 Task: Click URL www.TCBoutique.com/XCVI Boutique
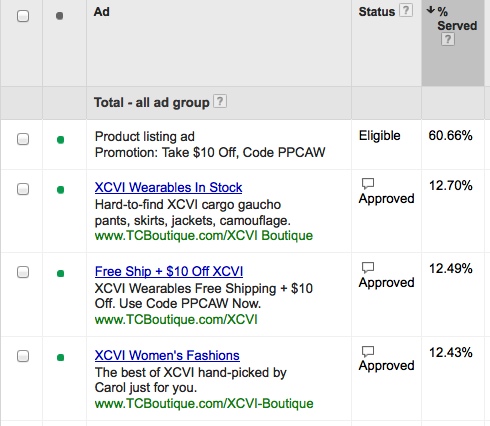[x=204, y=236]
